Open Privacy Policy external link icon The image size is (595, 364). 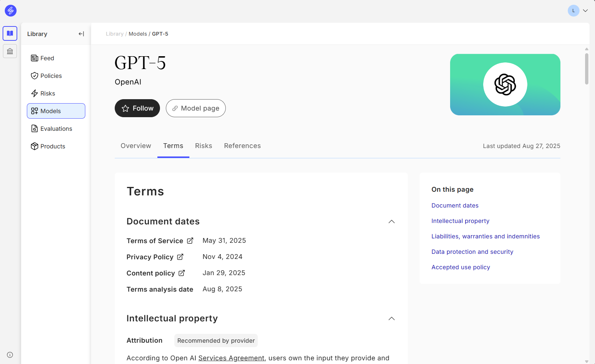pyautogui.click(x=180, y=257)
